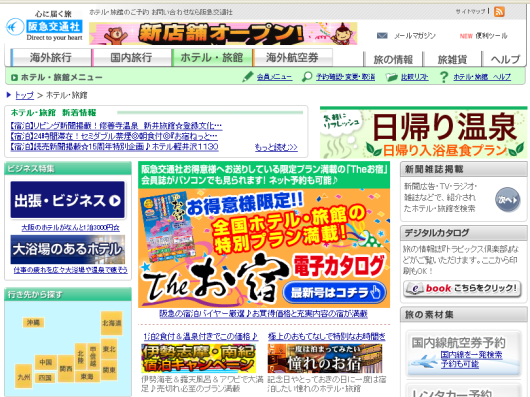Open the 大阪のホテル 1泊3000円 link
The height and width of the screenshot is (397, 530).
[x=70, y=228]
